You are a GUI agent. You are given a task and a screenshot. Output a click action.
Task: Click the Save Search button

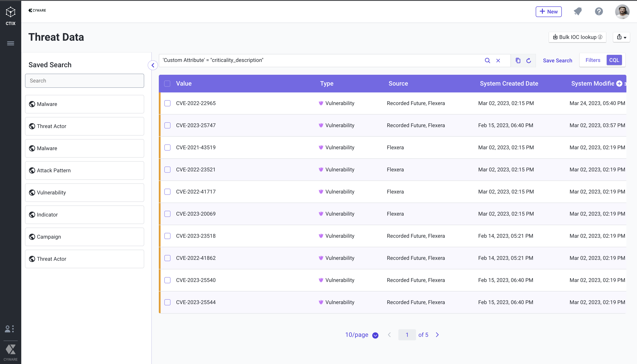click(x=557, y=60)
